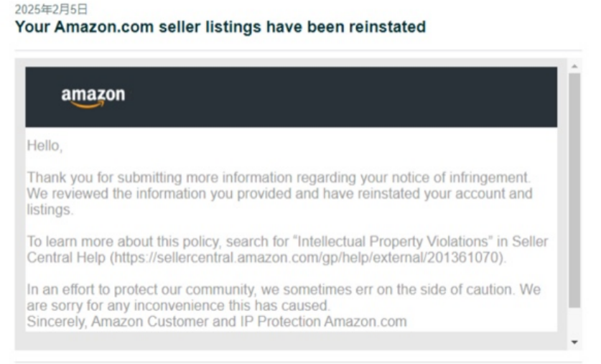Click the "Thank you for submitting" sentence
Image resolution: width=601 pixels, height=364 pixels.
[279, 177]
